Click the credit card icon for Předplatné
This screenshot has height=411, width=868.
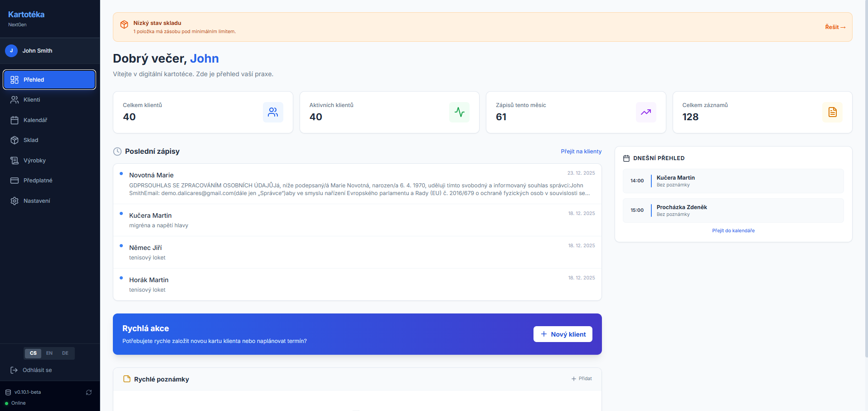click(x=15, y=181)
